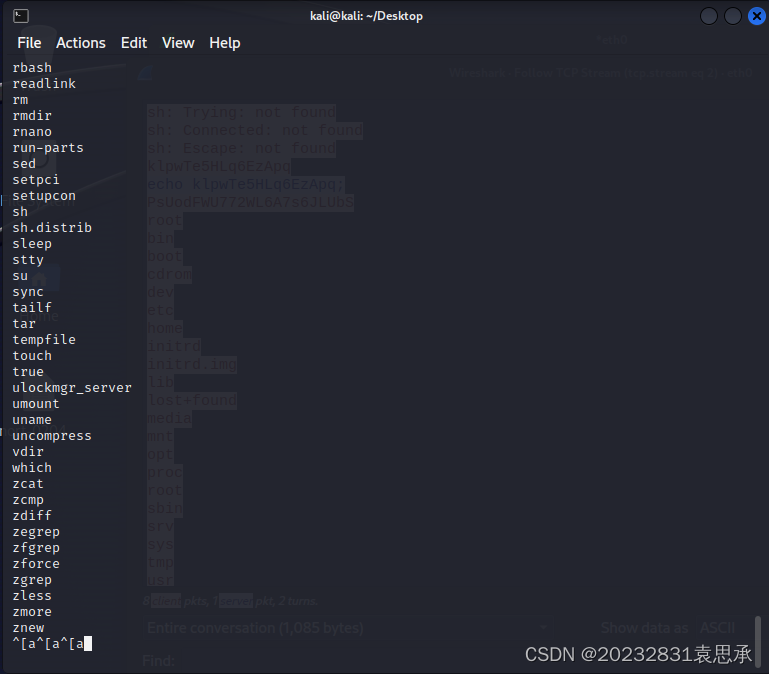Open the File menu
769x674 pixels.
pos(29,43)
